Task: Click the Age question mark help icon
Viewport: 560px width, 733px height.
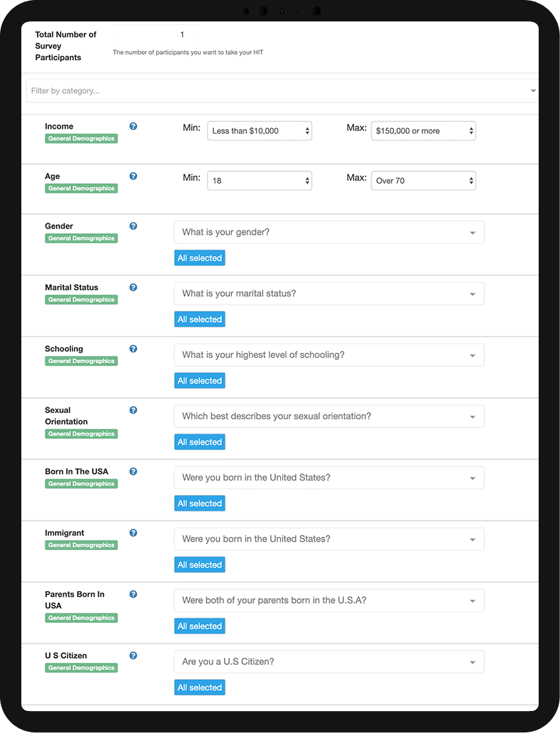Action: tap(133, 176)
